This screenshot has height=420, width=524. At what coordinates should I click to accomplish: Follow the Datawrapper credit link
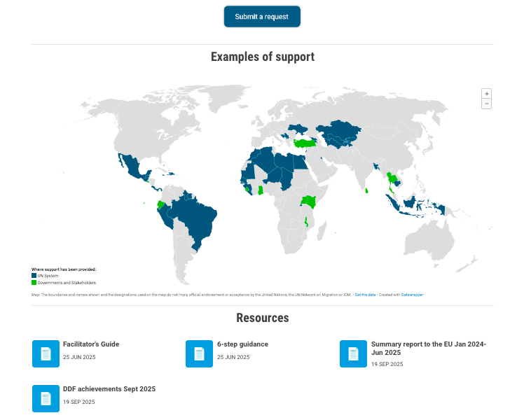(412, 295)
